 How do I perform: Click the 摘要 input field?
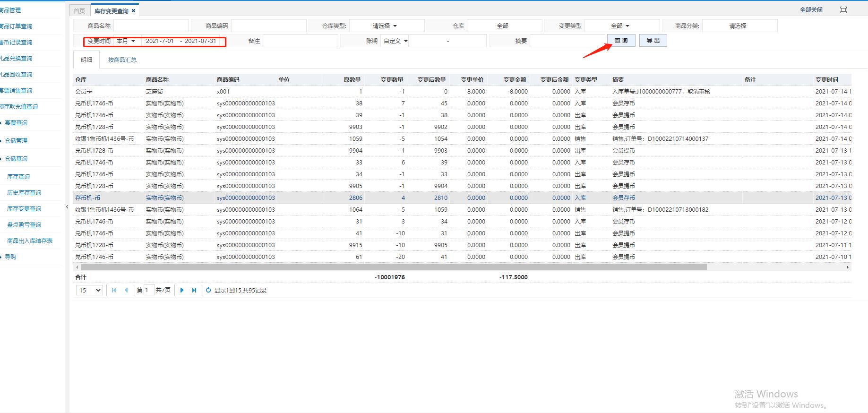tap(567, 41)
